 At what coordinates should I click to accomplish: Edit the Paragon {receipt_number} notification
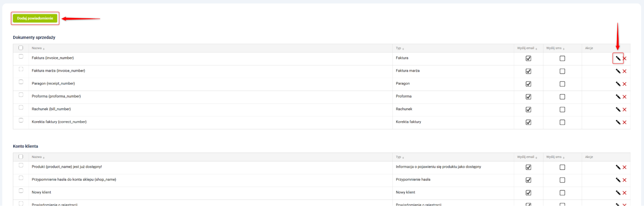(x=618, y=84)
